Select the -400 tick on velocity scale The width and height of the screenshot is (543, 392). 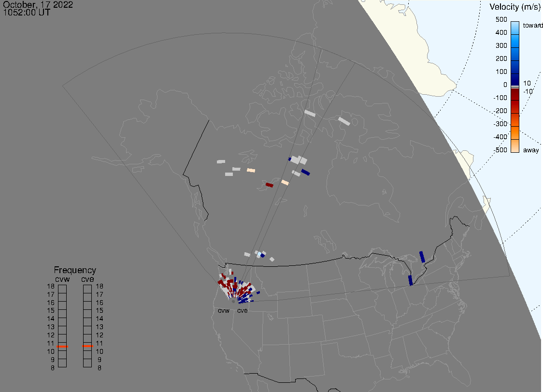click(x=500, y=137)
